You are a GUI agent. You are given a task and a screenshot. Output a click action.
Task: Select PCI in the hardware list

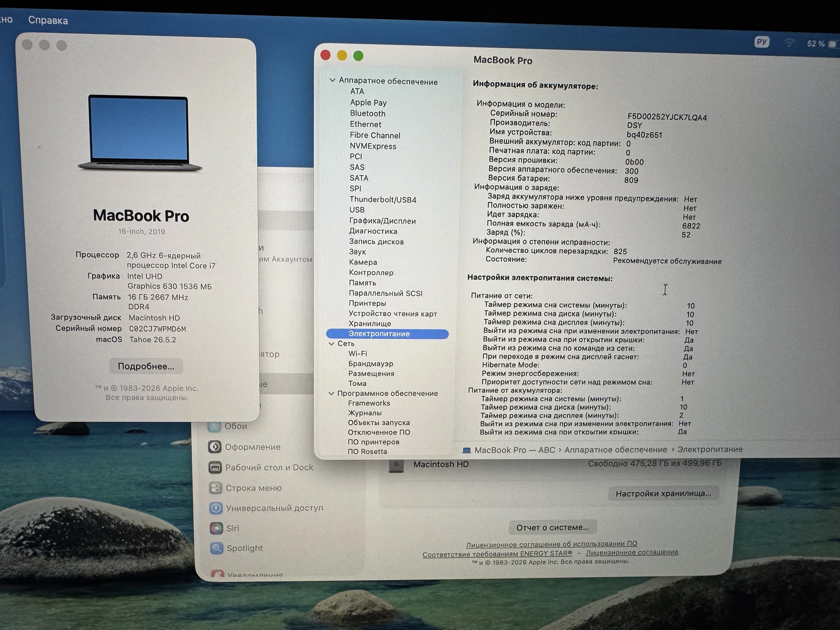[356, 157]
